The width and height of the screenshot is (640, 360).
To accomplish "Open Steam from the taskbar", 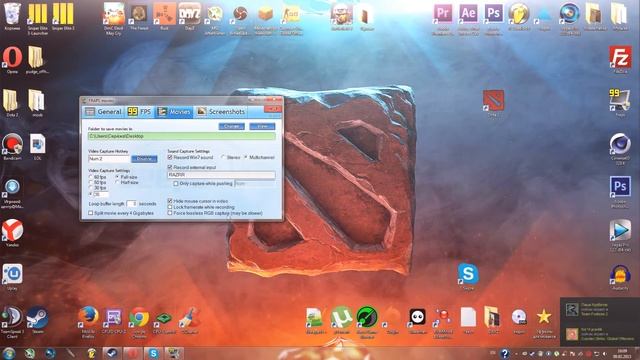I will pyautogui.click(x=111, y=353).
